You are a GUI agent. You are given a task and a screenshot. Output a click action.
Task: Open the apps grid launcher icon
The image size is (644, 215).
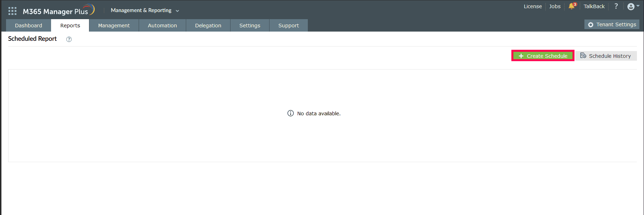tap(12, 11)
